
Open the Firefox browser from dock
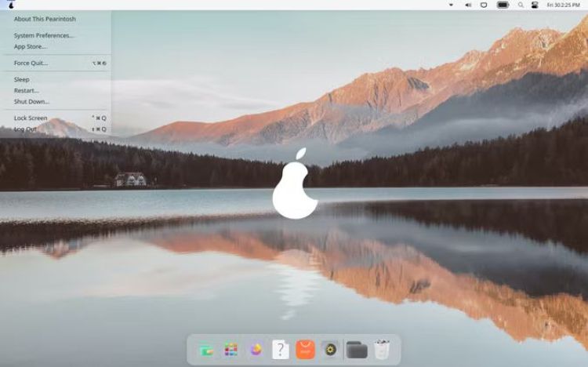256,350
